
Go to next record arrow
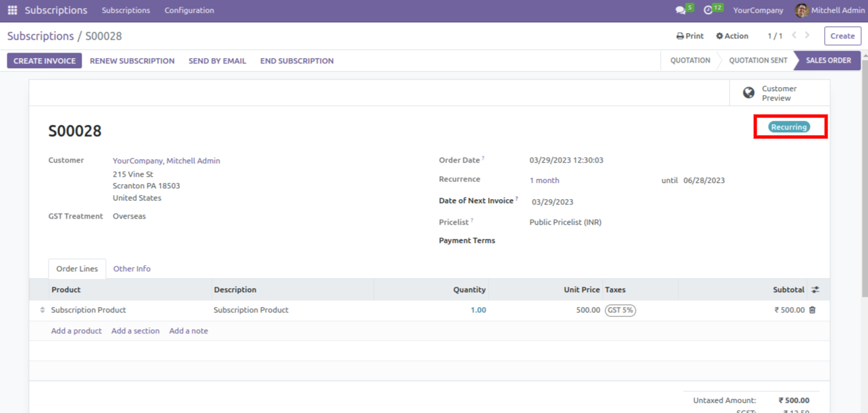coord(807,36)
